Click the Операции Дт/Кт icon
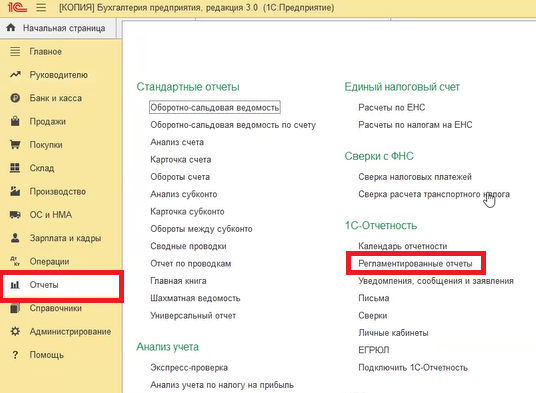Image resolution: width=536 pixels, height=393 pixels. coord(15,261)
